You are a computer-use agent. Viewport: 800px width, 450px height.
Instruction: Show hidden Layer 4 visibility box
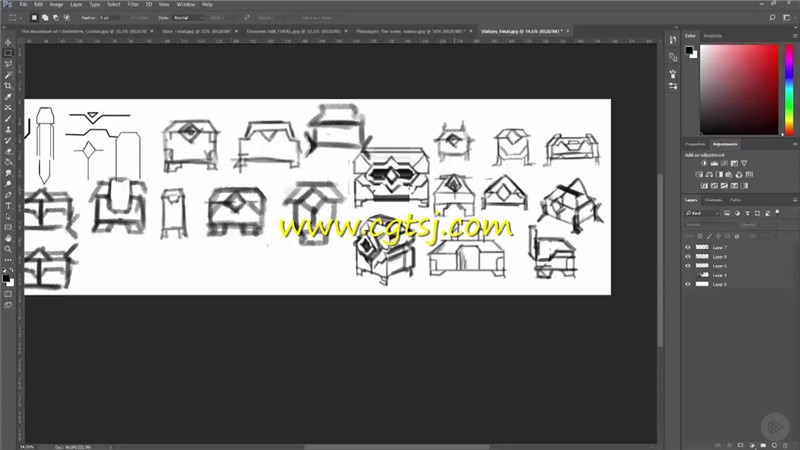688,275
